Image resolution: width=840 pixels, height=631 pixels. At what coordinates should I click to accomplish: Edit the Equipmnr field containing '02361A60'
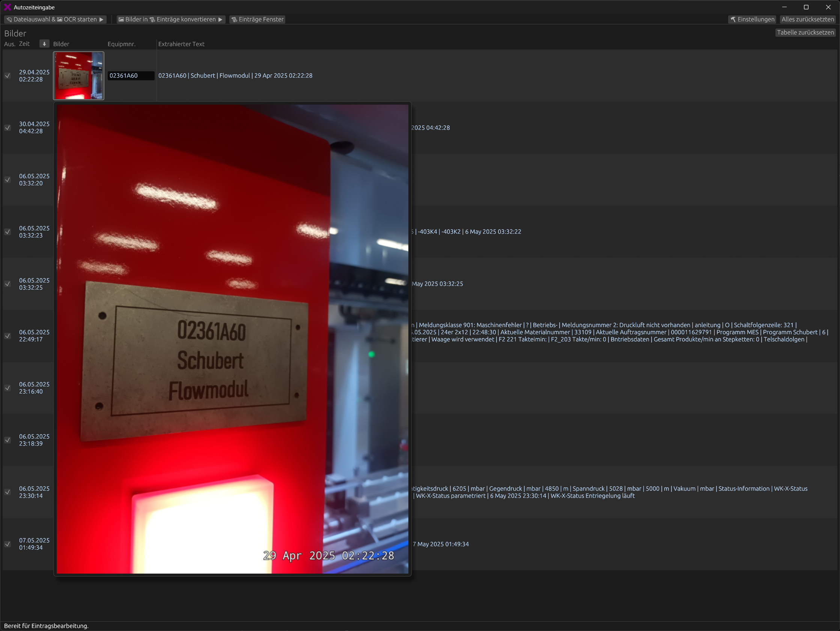(x=131, y=75)
